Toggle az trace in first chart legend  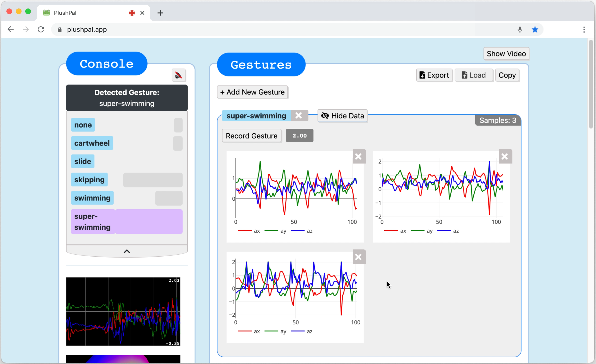coord(302,231)
